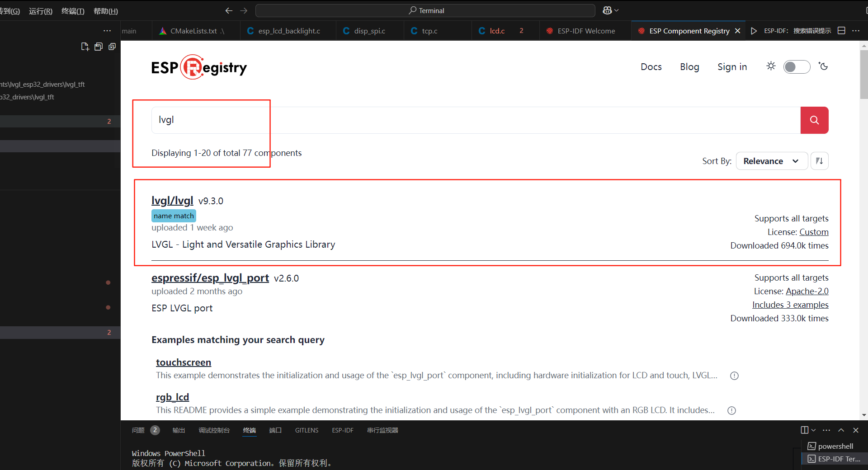Switch to GITLENS panel tab
Viewport: 868px width, 470px height.
pos(307,430)
